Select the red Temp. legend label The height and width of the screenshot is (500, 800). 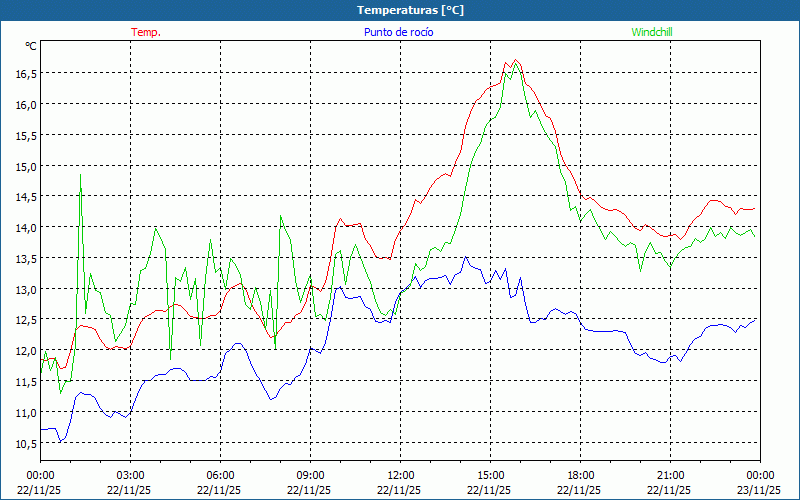(146, 32)
